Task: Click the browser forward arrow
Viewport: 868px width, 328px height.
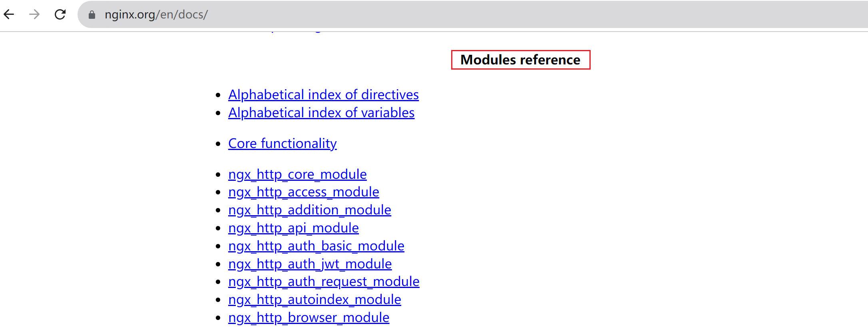Action: point(35,15)
